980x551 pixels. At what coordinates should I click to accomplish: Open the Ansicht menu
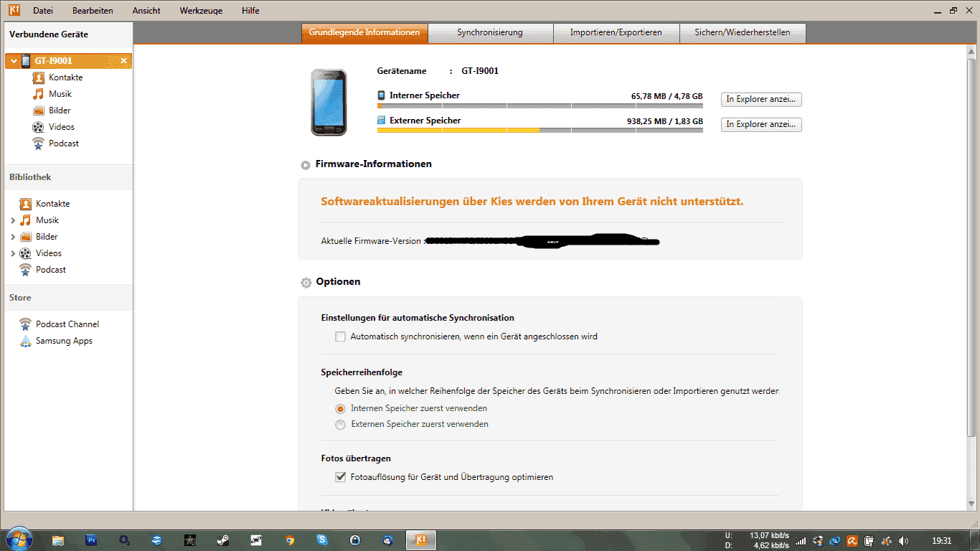click(x=146, y=11)
